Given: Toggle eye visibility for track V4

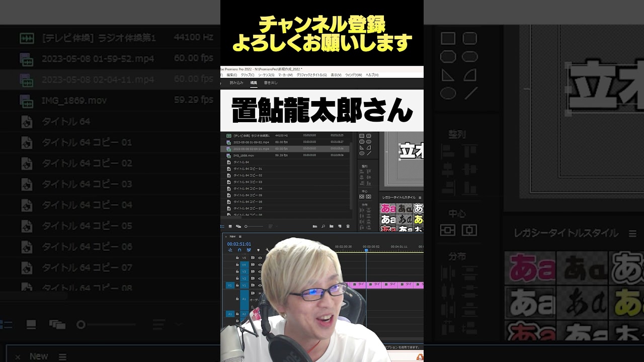Looking at the screenshot, I should pos(260,264).
